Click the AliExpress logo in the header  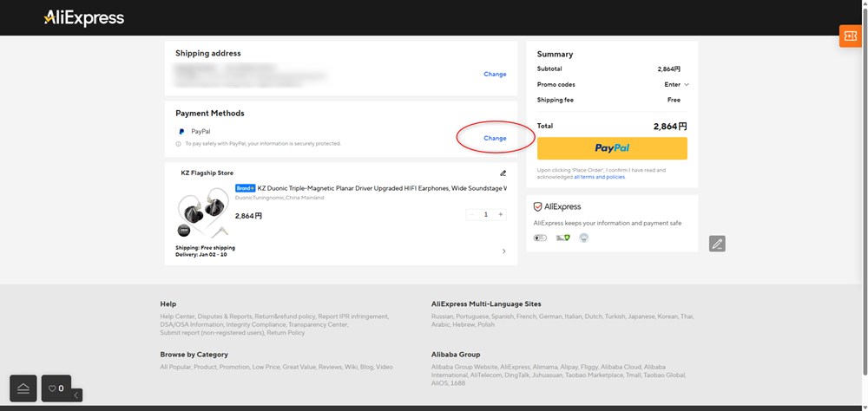click(84, 18)
